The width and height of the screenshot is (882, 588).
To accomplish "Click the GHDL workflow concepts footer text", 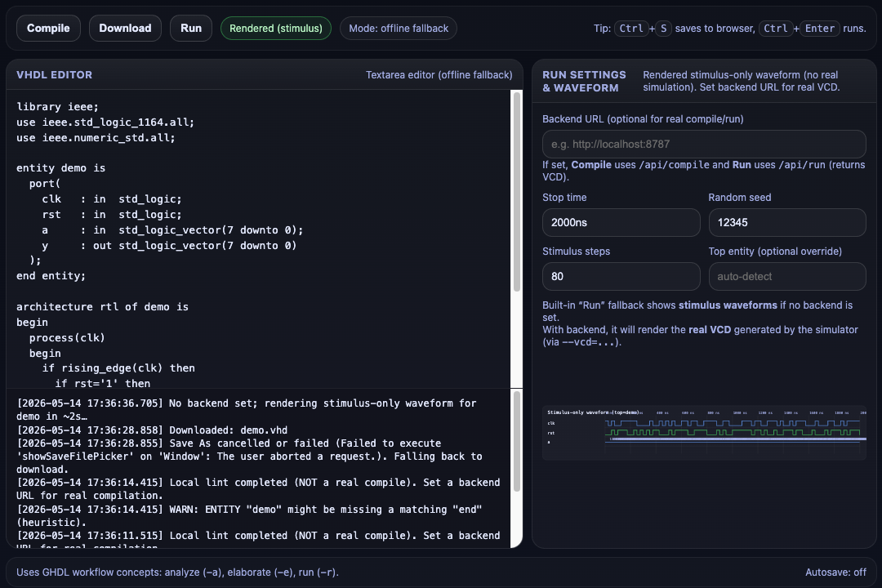I will point(177,572).
